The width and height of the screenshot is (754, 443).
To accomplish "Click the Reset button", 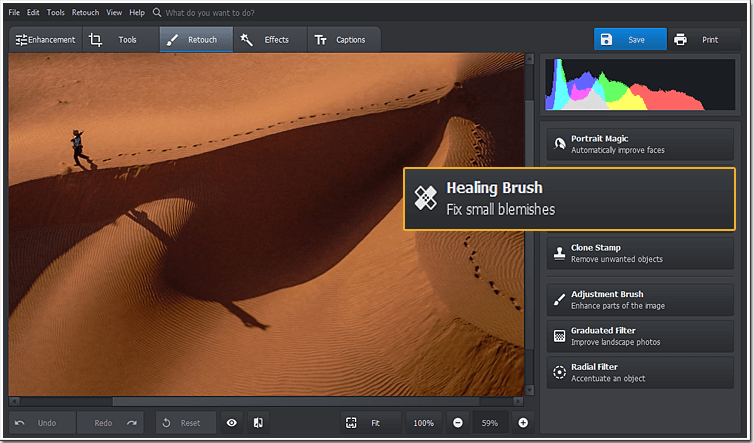I will click(186, 423).
